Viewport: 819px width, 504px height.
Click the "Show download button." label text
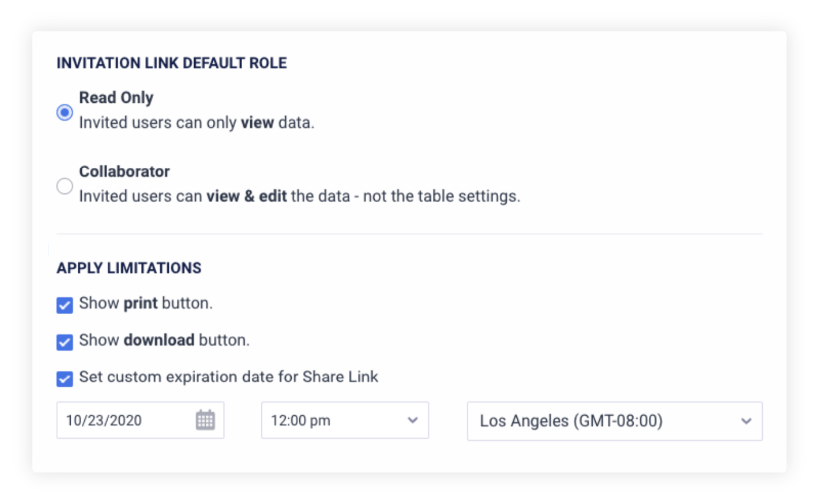coord(164,340)
